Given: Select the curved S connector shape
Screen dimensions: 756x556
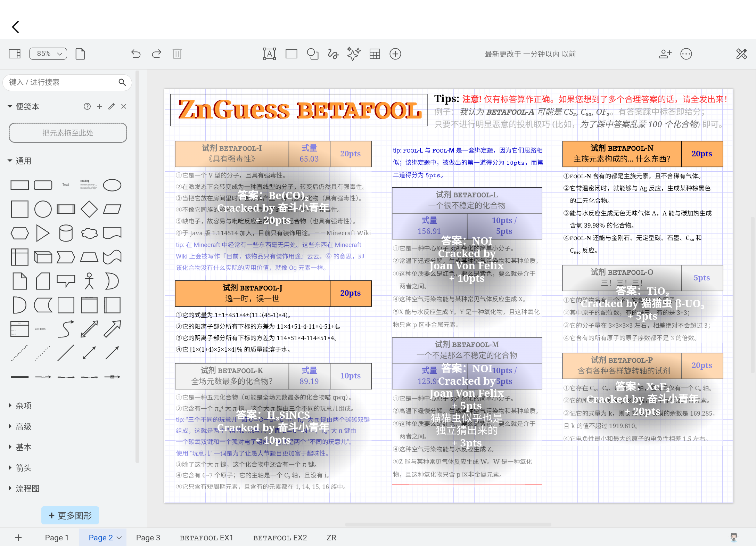Looking at the screenshot, I should click(66, 329).
